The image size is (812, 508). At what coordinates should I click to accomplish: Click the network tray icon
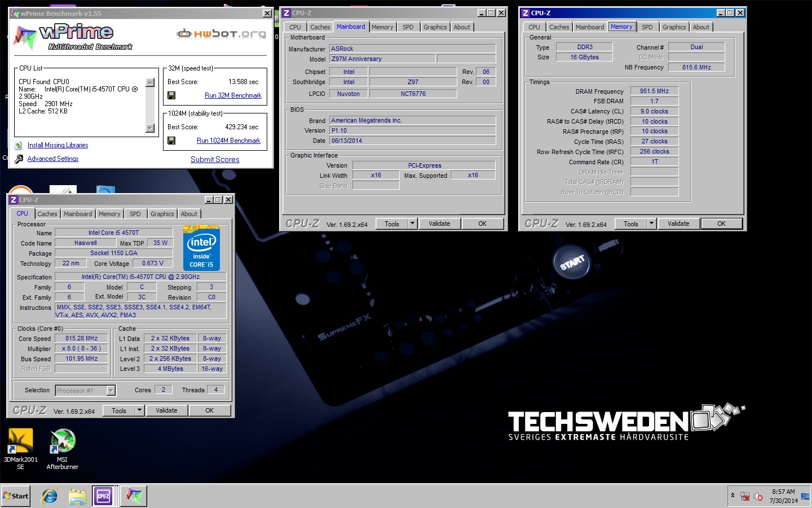coord(745,496)
